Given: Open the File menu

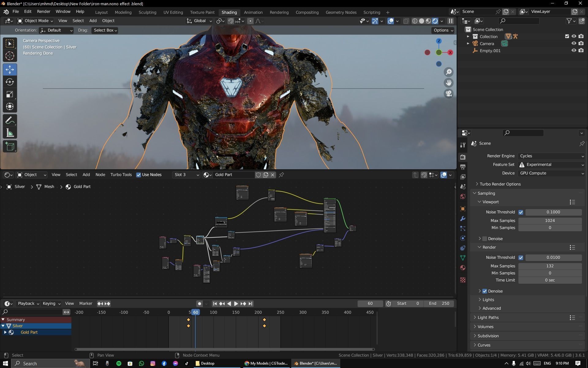Looking at the screenshot, I should 16,12.
